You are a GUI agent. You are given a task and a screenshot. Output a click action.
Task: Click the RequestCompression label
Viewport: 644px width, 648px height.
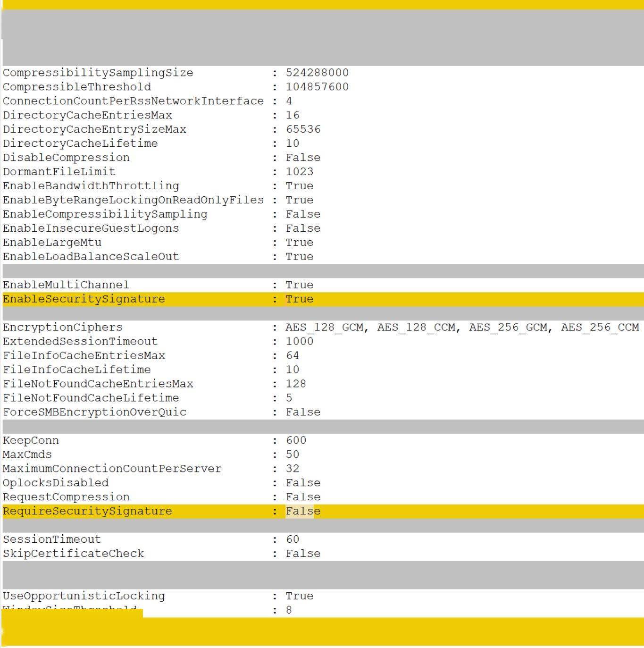tap(66, 497)
